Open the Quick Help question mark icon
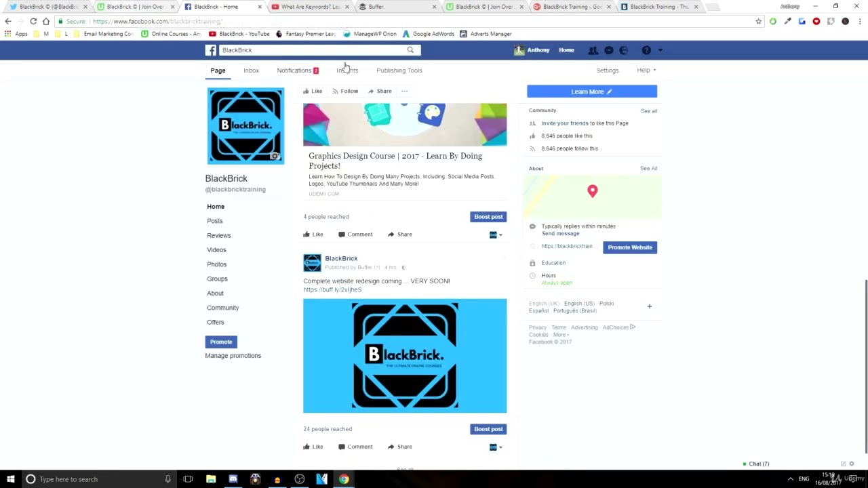The image size is (868, 488). point(646,50)
